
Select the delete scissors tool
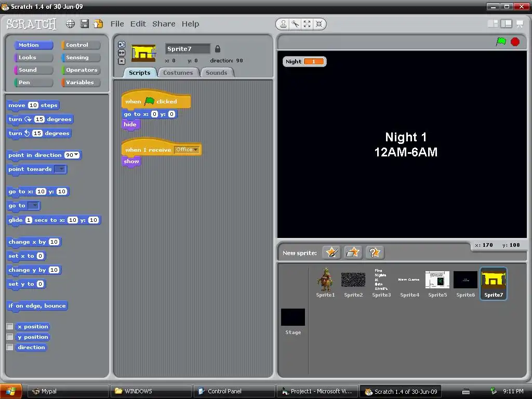295,24
